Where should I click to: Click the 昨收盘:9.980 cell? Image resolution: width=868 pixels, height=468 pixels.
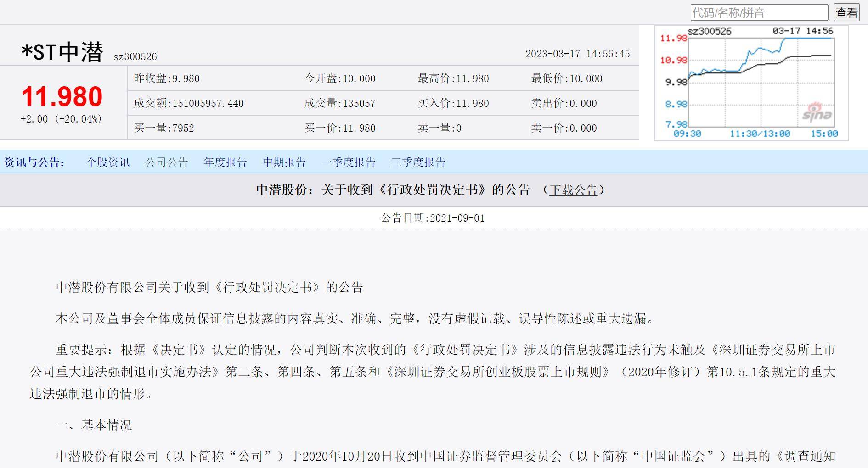tap(167, 78)
